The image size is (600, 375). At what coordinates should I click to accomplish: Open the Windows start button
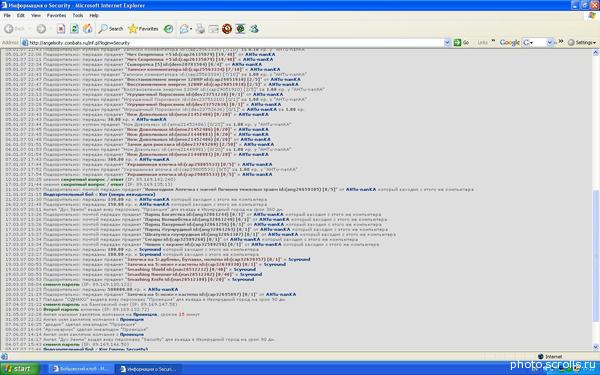pyautogui.click(x=19, y=369)
